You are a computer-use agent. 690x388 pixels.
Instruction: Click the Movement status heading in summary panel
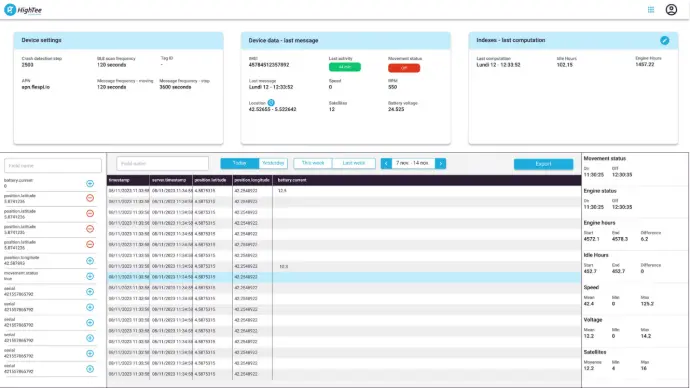click(x=605, y=158)
